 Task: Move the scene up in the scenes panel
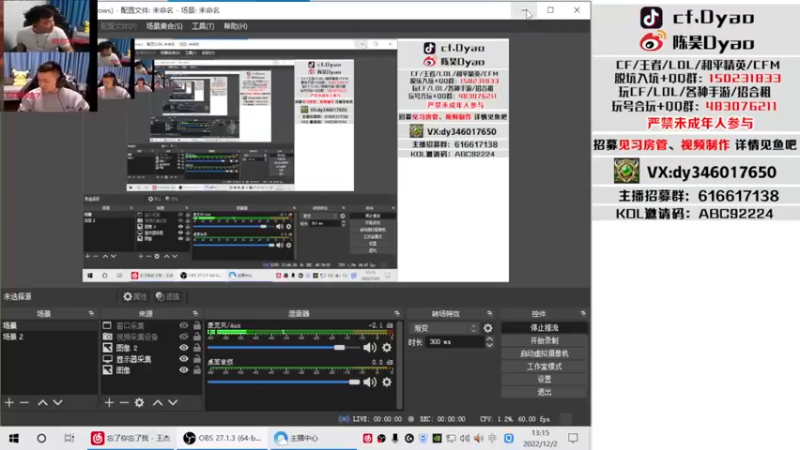(x=42, y=403)
